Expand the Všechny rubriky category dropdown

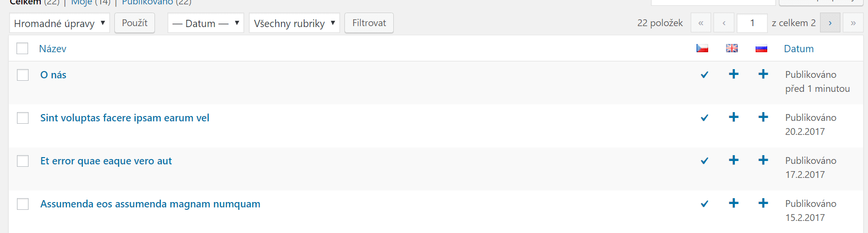pyautogui.click(x=294, y=23)
